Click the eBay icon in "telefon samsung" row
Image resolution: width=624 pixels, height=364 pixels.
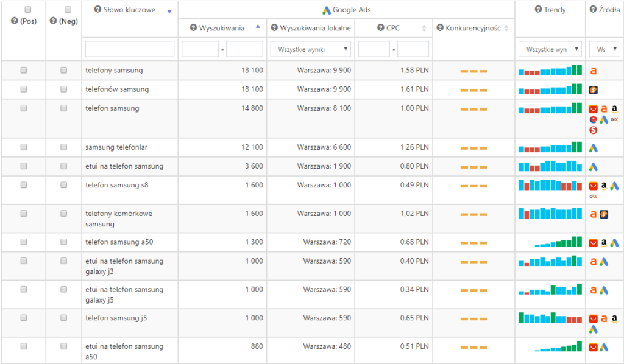594,119
